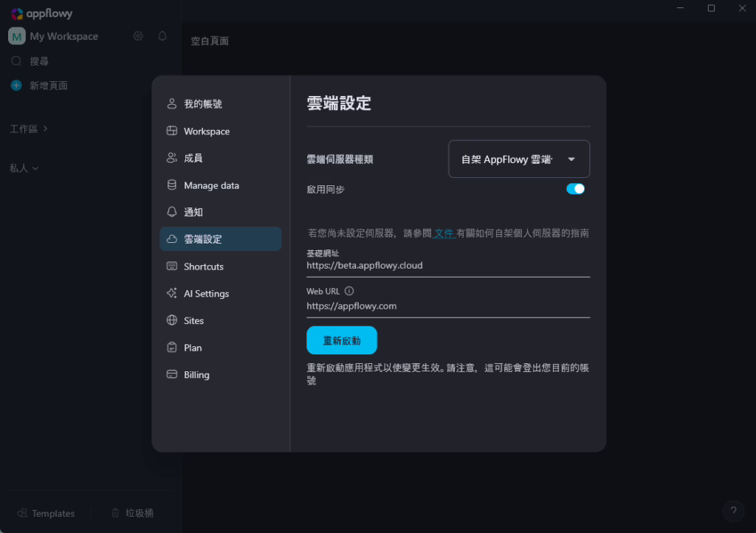The image size is (756, 533).
Task: Click the My Workspace avatar letter M
Action: [x=17, y=36]
